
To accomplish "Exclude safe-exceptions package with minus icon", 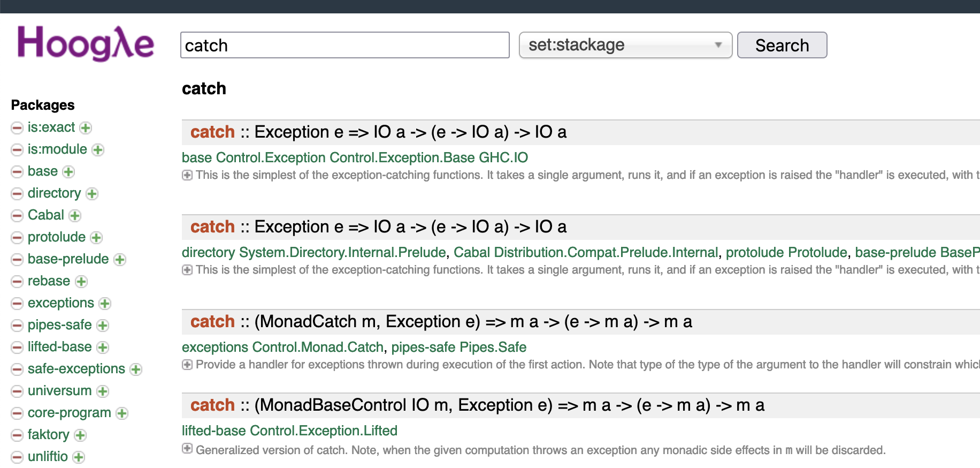I will 17,369.
